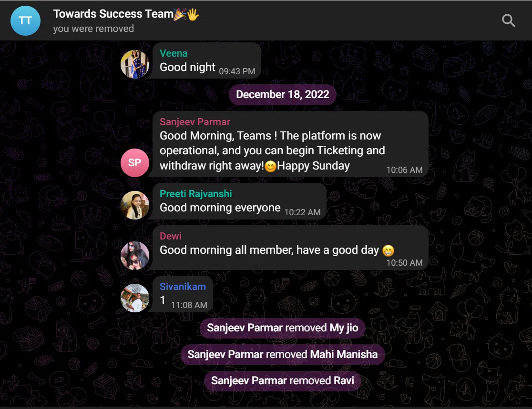Screen dimensions: 532x409
Task: Click the 'removed My jio' service message
Action: coord(283,328)
